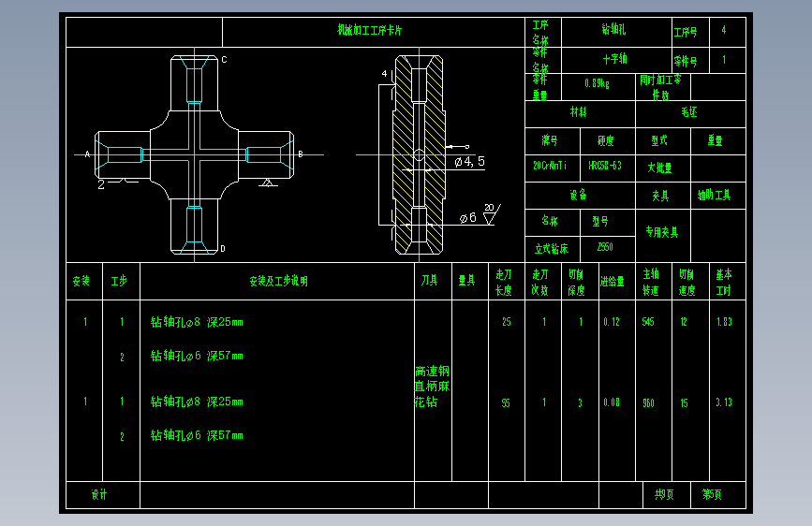Viewport: 812px width, 526px height.
Task: Click the surface roughness symbol marked 20
Action: (x=492, y=213)
